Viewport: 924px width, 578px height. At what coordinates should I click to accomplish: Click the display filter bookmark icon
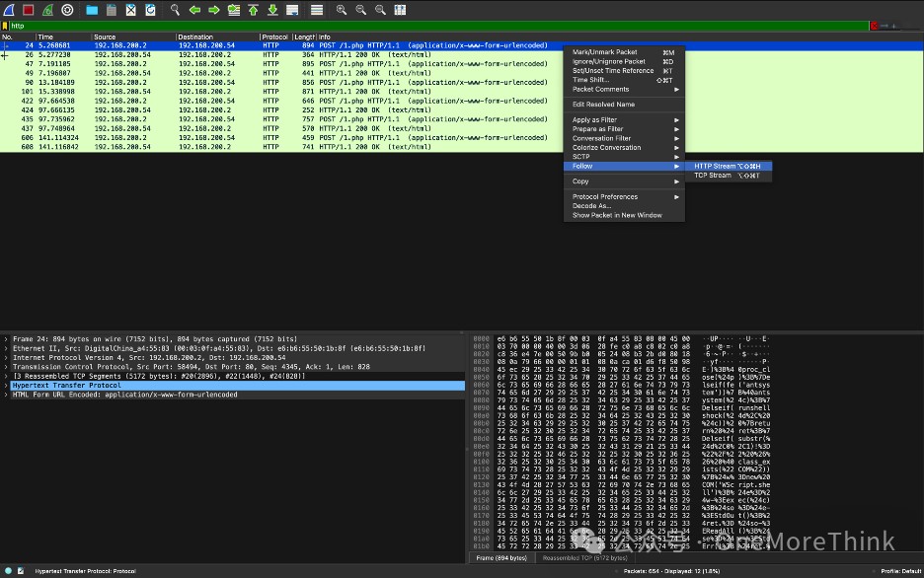5,26
